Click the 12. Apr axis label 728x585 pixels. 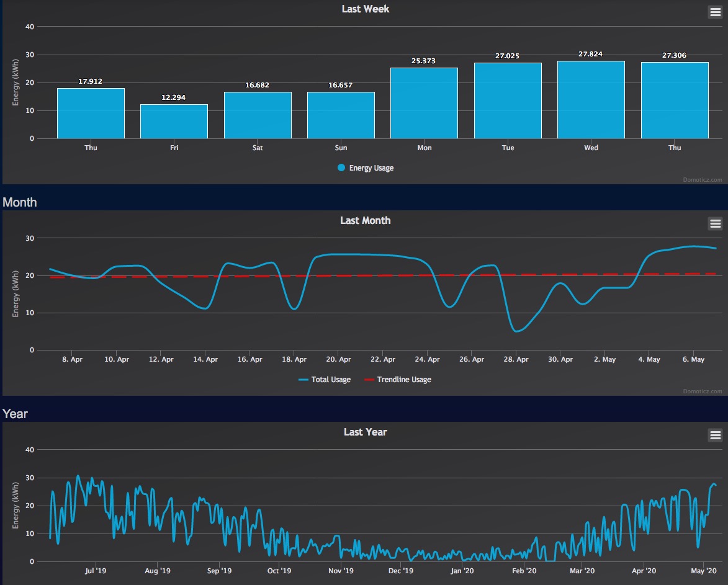[x=161, y=359]
